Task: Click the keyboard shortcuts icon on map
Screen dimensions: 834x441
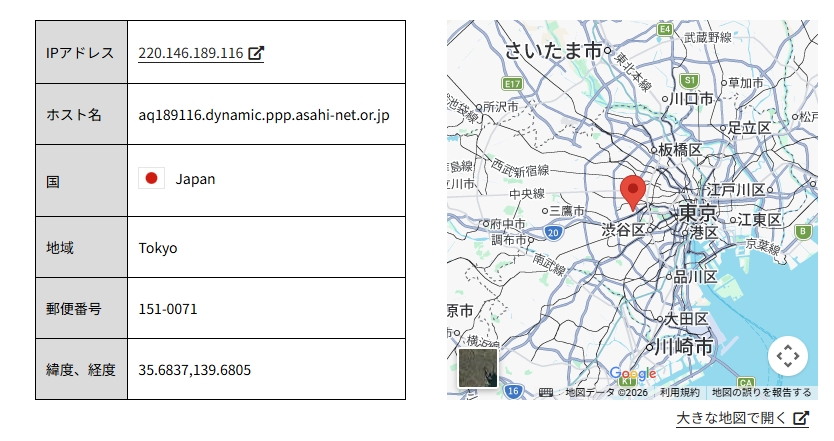Action: [x=546, y=392]
